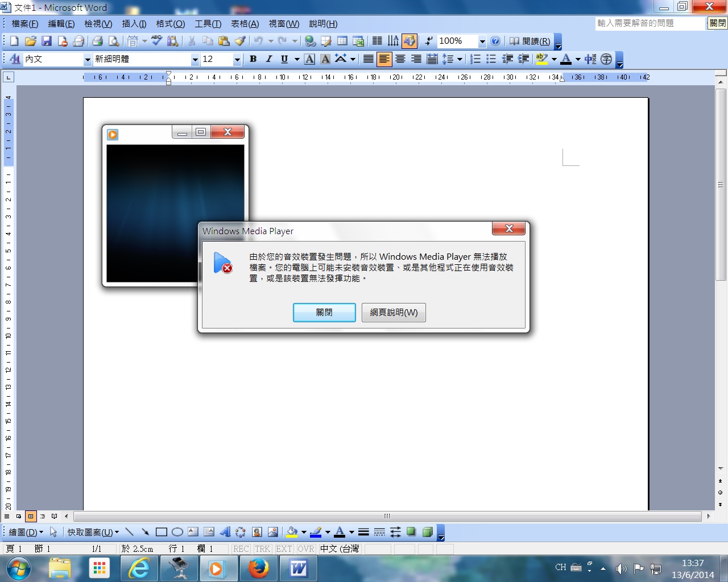This screenshot has height=582, width=728.
Task: Open the 檔案(F) menu
Action: click(25, 24)
